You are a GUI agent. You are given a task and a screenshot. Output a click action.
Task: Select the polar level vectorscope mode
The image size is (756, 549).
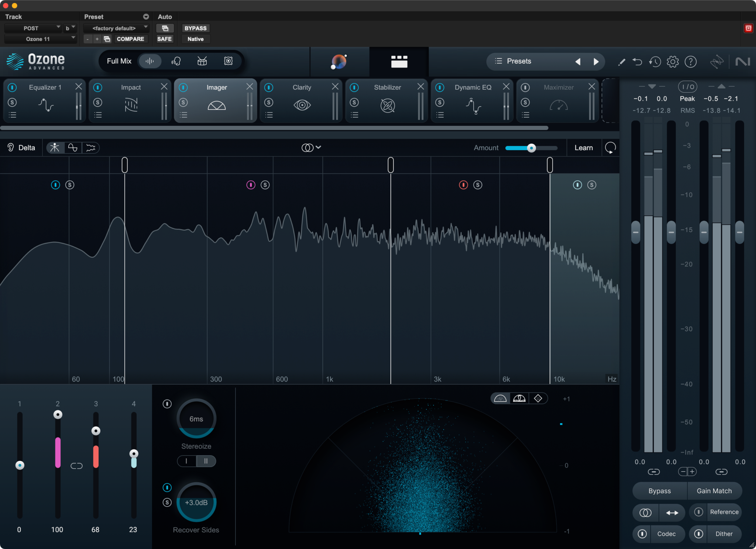(519, 398)
